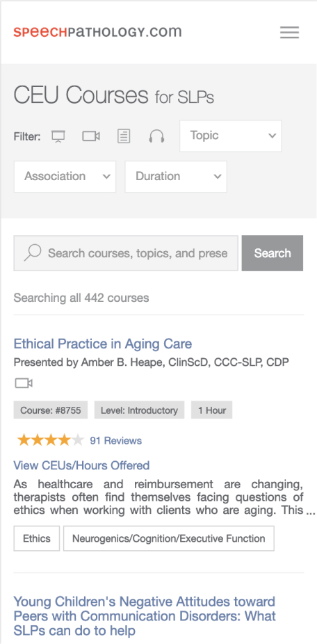Click the magnifying glass search icon

click(33, 253)
